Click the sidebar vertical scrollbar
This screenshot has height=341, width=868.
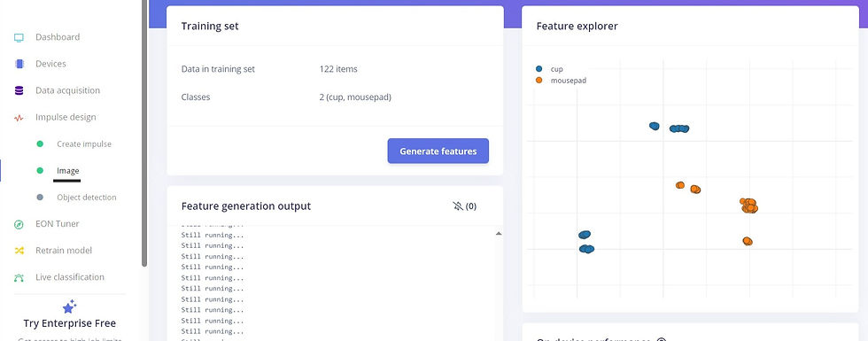pyautogui.click(x=144, y=133)
